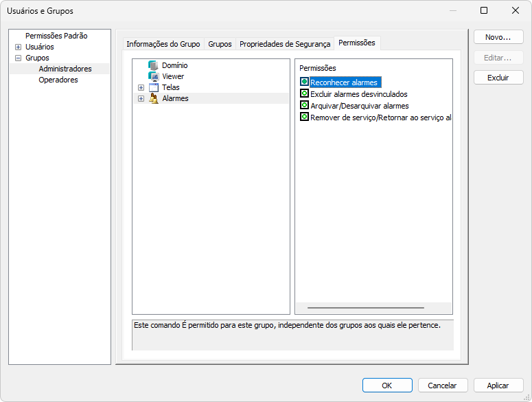Expand the Usuários node
The height and width of the screenshot is (402, 532).
[x=18, y=47]
